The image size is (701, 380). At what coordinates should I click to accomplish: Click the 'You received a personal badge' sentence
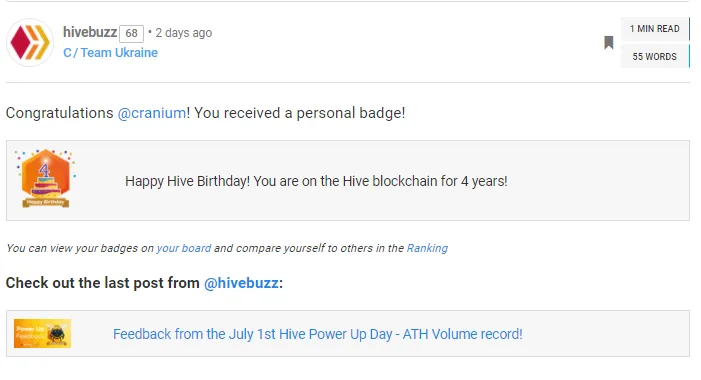300,113
